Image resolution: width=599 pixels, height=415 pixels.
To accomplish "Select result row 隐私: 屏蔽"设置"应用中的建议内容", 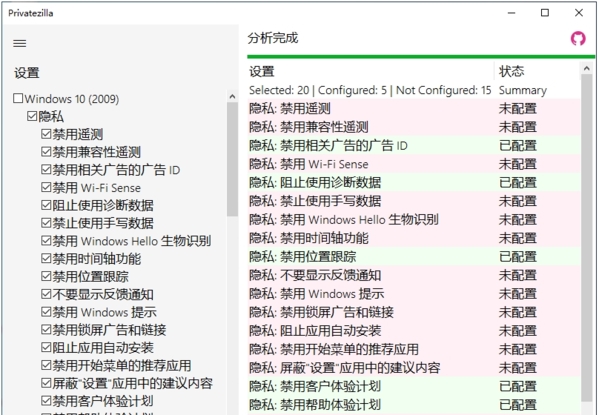I will tap(414, 368).
